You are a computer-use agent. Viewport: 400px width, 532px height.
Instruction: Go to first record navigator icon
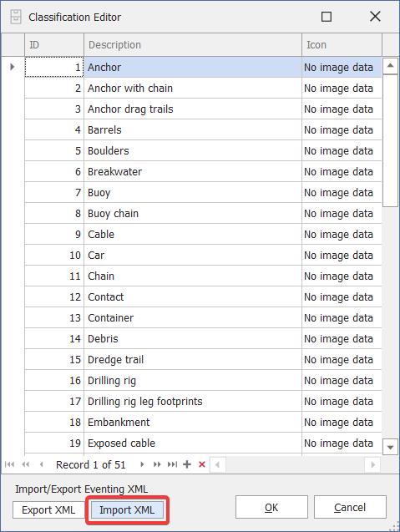[x=9, y=464]
